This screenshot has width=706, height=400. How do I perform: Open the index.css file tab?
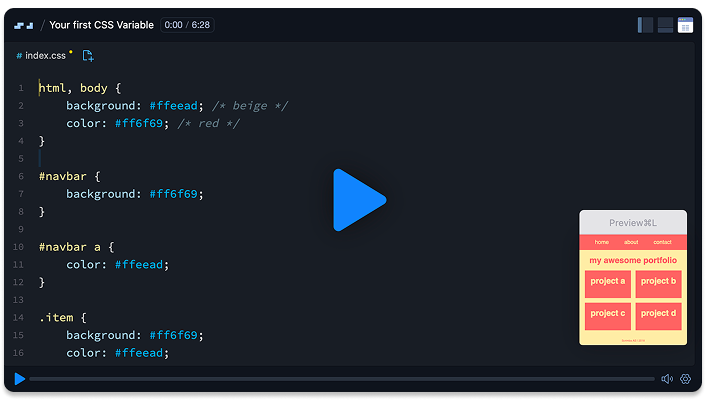point(44,56)
